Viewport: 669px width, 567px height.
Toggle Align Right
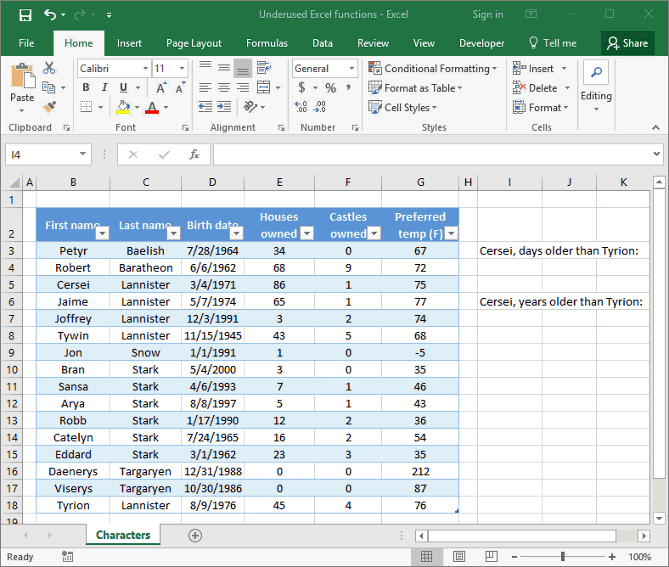pos(243,88)
